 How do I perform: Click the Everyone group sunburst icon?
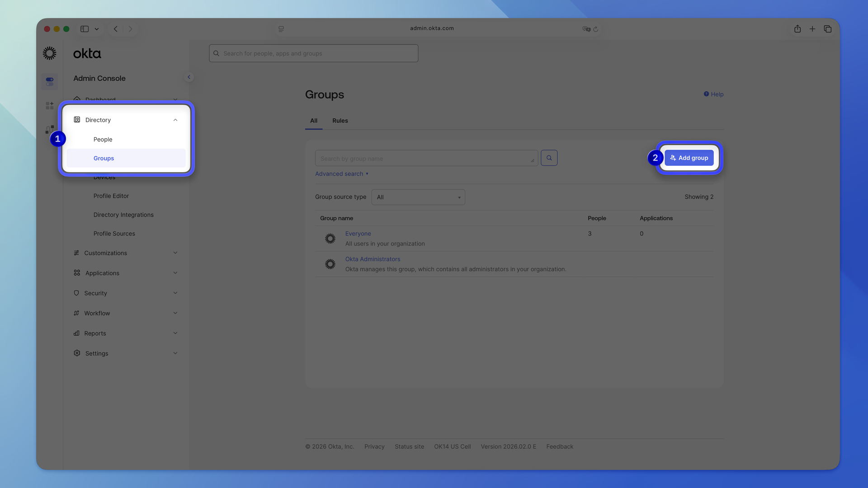pyautogui.click(x=330, y=239)
